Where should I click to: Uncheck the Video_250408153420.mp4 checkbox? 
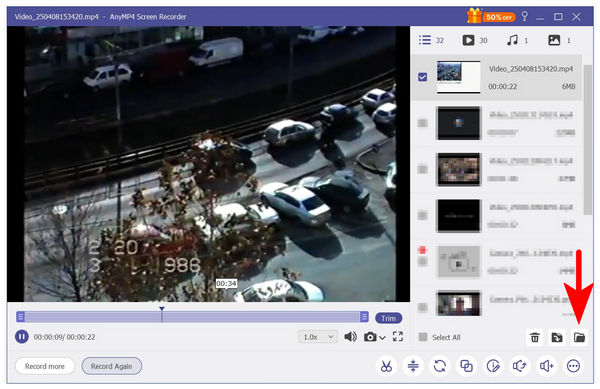(422, 77)
